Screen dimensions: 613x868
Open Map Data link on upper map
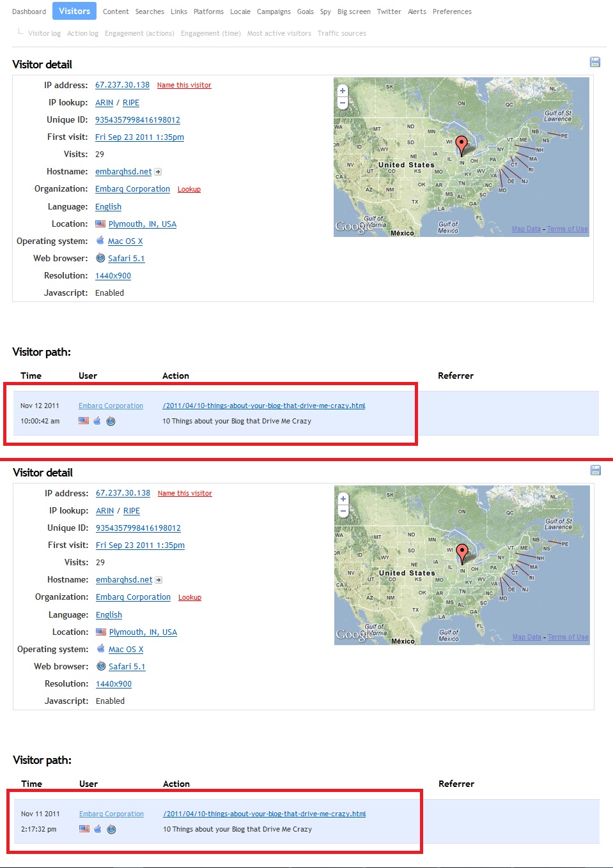526,229
